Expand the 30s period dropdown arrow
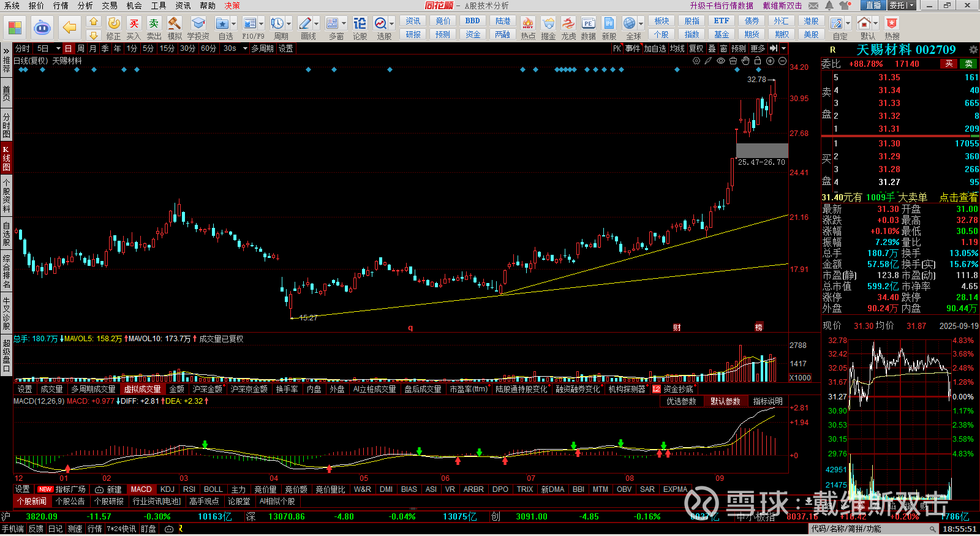Screen dimensions: 980x536 pyautogui.click(x=245, y=48)
